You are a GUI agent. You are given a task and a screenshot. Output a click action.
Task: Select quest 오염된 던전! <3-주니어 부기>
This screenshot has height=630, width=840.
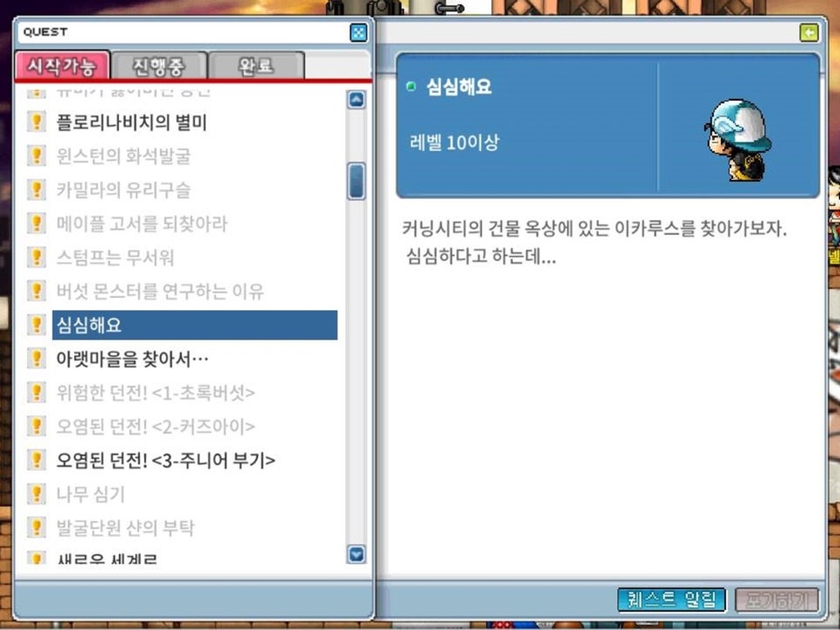tap(165, 460)
